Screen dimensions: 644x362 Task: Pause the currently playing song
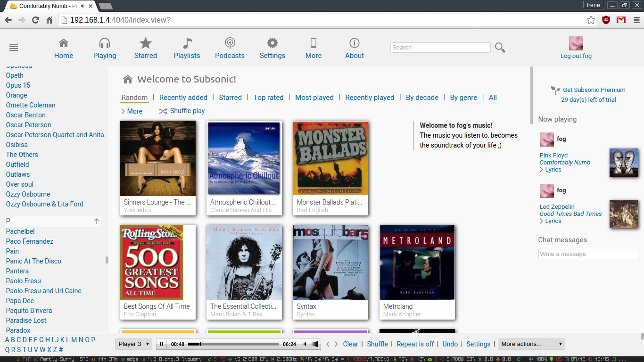(x=162, y=344)
